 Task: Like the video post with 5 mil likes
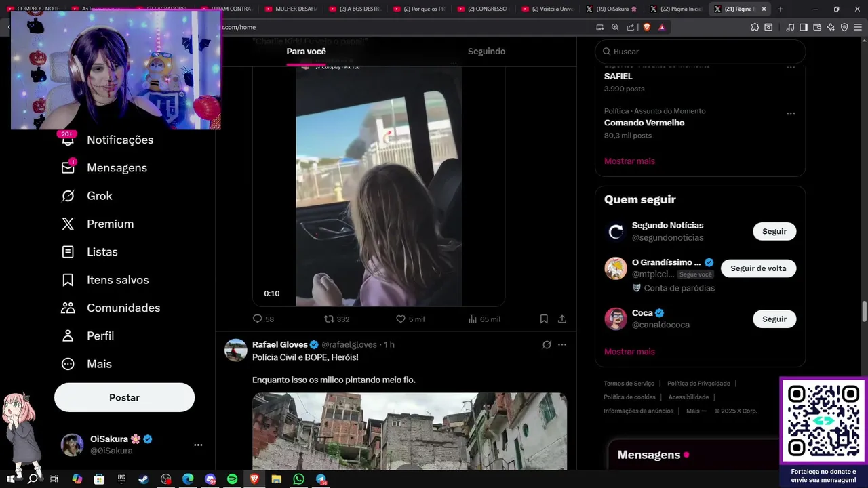click(x=410, y=319)
